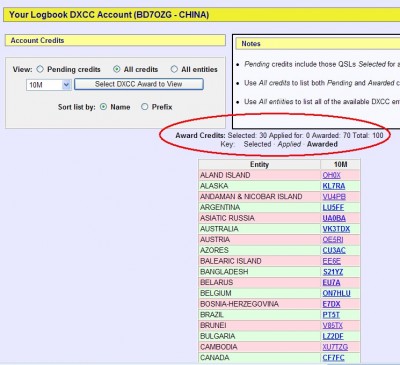The height and width of the screenshot is (365, 400).
Task: Open the LU5FF callsign link
Action: [333, 207]
